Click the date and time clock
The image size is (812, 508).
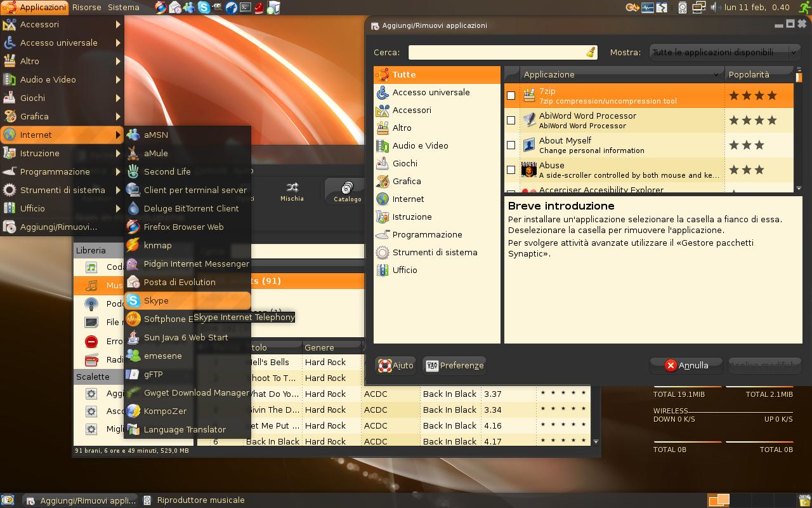coord(757,8)
